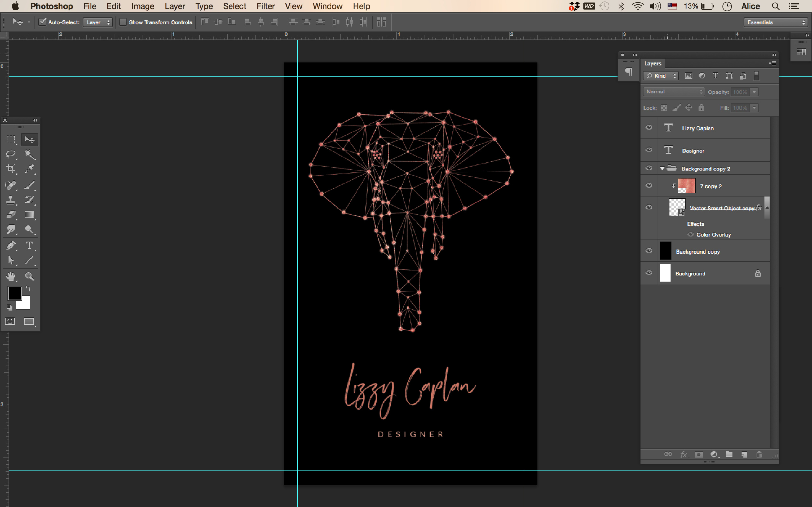Screen dimensions: 812x507
Task: Toggle Color Overlay effect visibility
Action: 691,234
